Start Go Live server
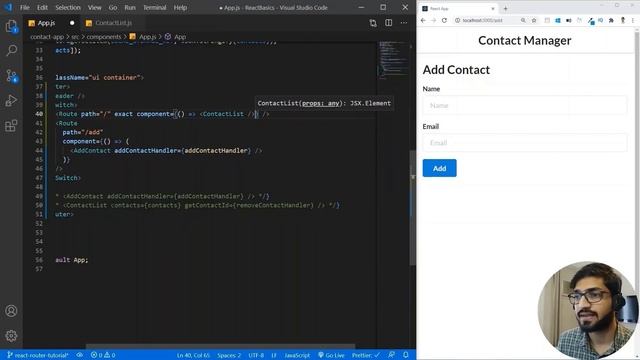This screenshot has width=640, height=360. 331,355
